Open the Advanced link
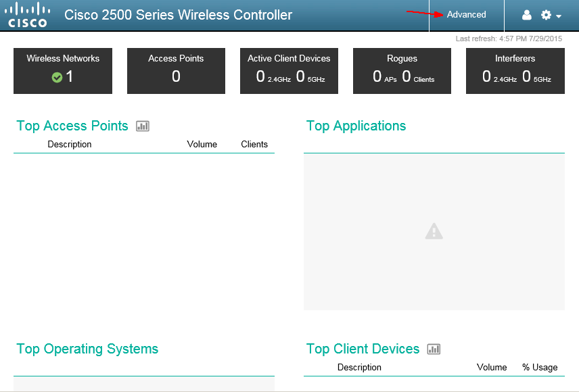The width and height of the screenshot is (579, 392). (466, 14)
